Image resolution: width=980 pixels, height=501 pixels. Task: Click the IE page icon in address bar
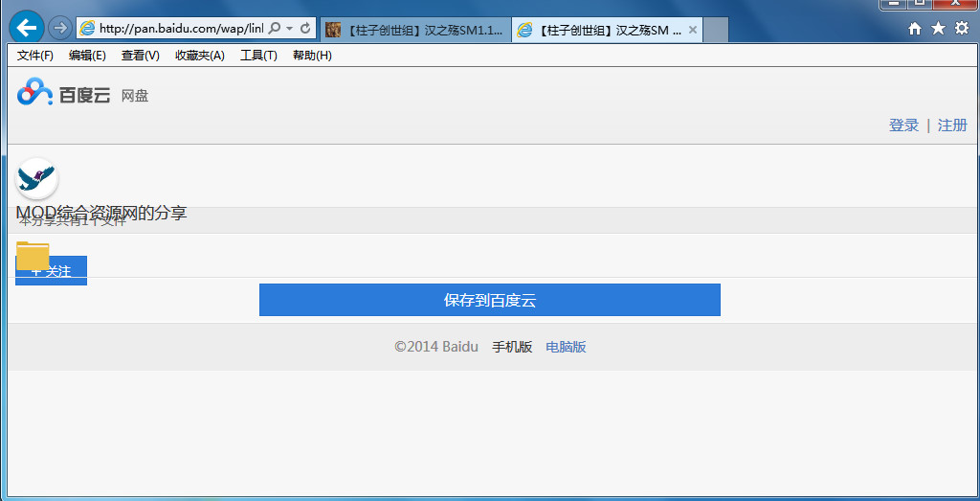pos(87,28)
